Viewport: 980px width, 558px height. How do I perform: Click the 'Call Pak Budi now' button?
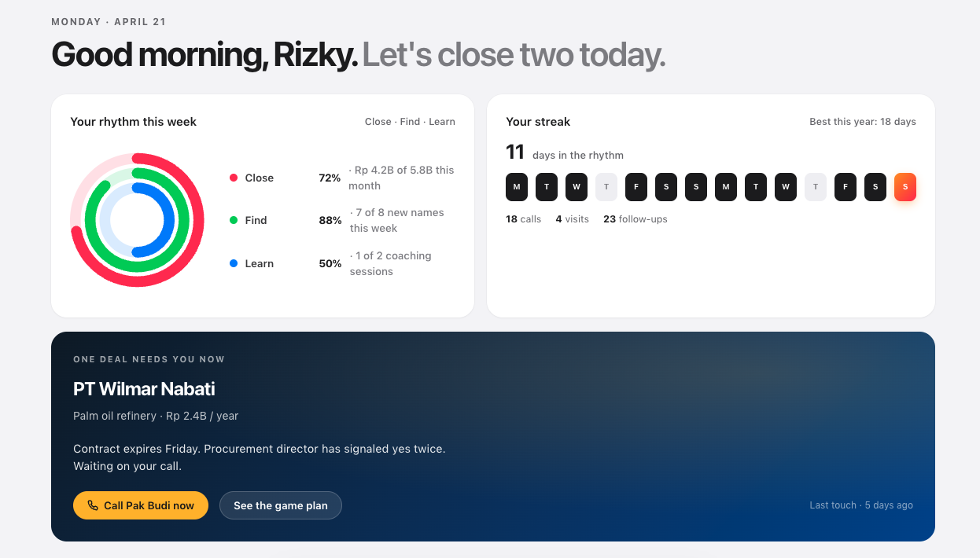pyautogui.click(x=141, y=505)
